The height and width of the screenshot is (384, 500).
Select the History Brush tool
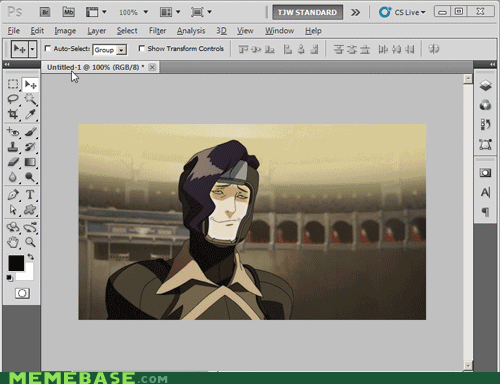(30, 147)
